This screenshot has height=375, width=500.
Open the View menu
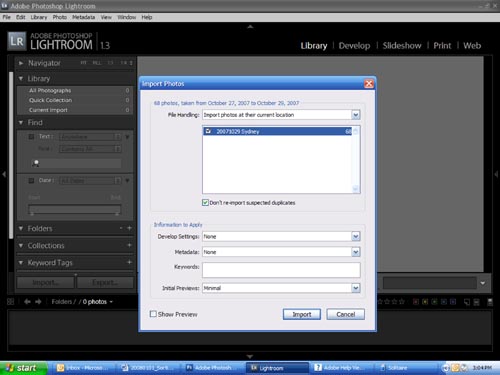pyautogui.click(x=106, y=17)
